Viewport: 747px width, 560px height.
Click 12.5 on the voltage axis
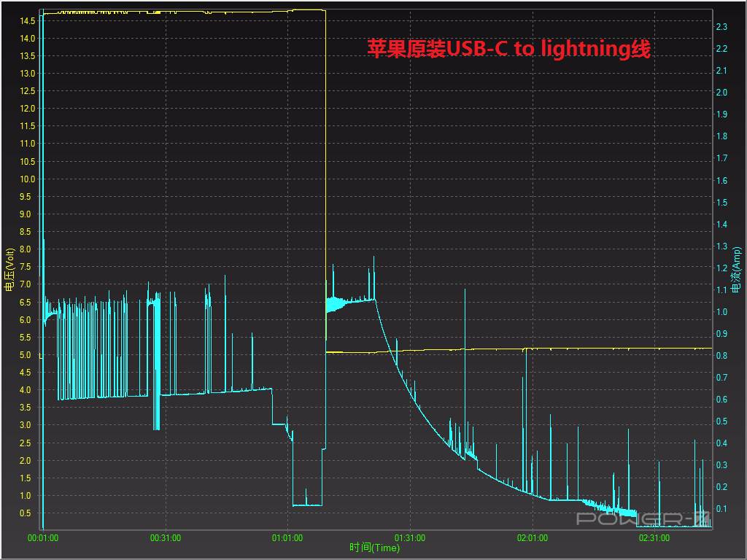click(x=28, y=91)
